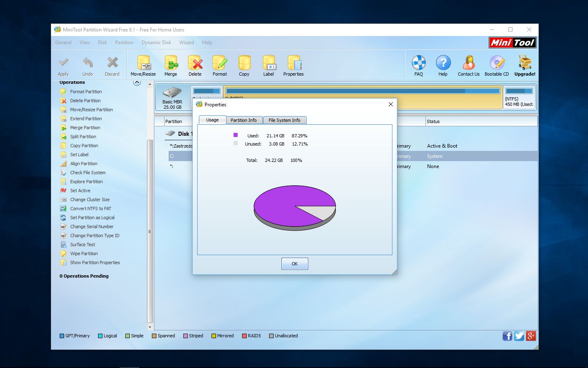
Task: Select the Move/Resize toolbar icon
Action: click(x=143, y=63)
